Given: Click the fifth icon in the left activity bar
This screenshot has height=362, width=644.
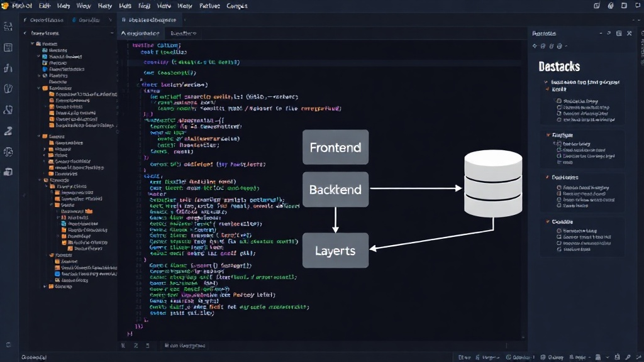Looking at the screenshot, I should click(x=8, y=109).
